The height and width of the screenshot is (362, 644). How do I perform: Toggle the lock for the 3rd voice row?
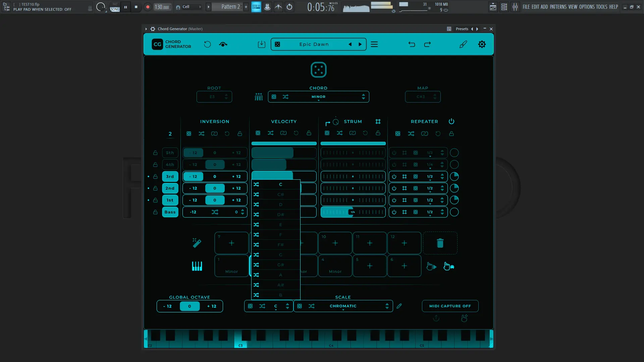(155, 176)
